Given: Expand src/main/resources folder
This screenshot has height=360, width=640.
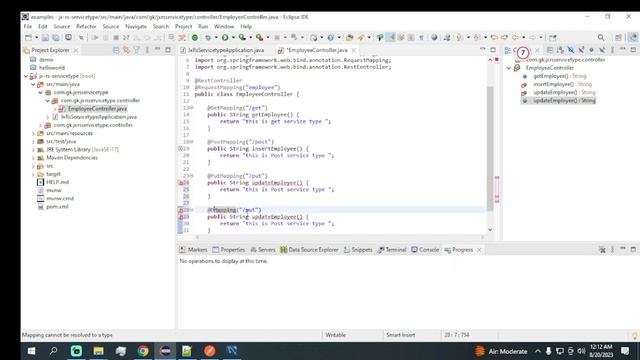Looking at the screenshot, I should coord(33,133).
